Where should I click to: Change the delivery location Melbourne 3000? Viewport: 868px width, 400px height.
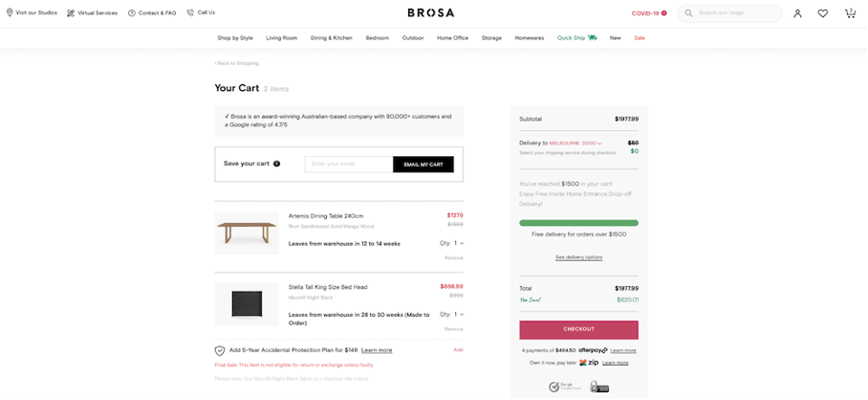click(x=575, y=144)
